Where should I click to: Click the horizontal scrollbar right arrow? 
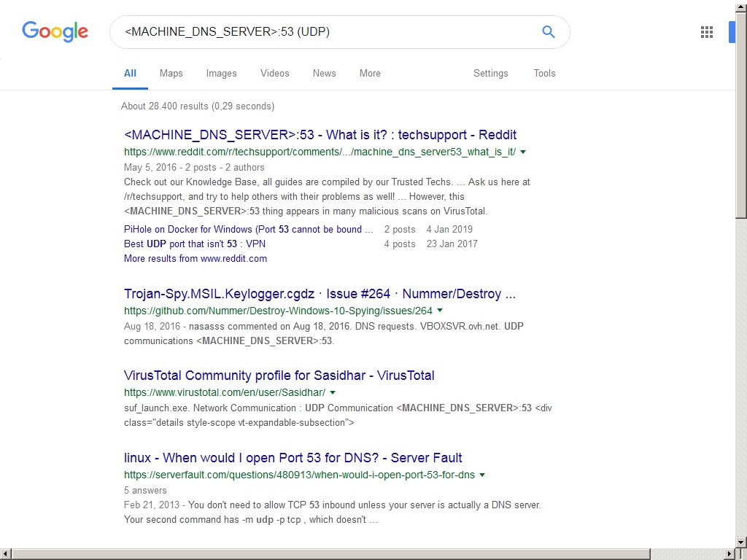coord(729,554)
